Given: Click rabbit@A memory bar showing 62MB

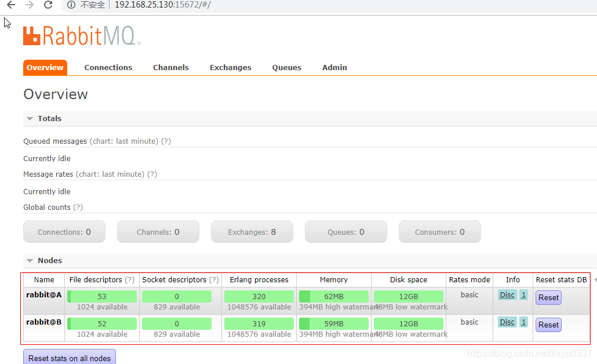Looking at the screenshot, I should [333, 296].
